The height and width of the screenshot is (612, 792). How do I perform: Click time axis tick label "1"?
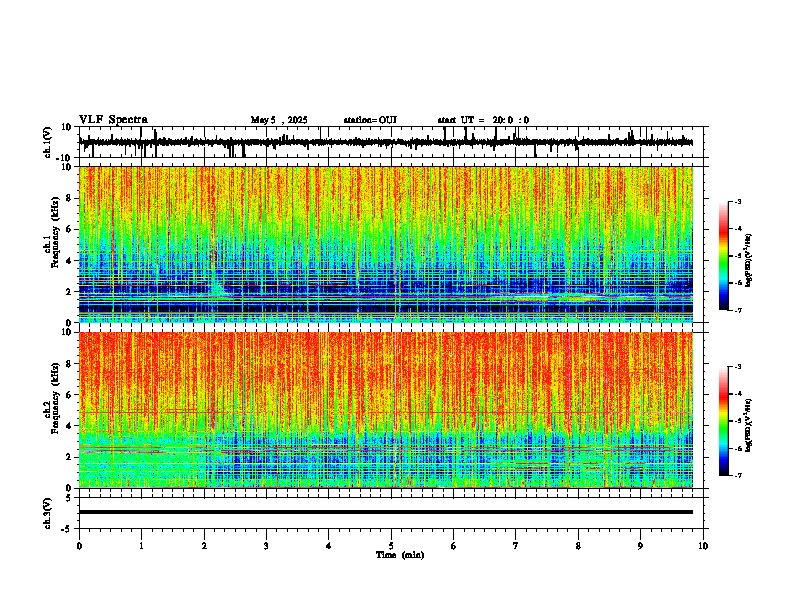coord(141,546)
